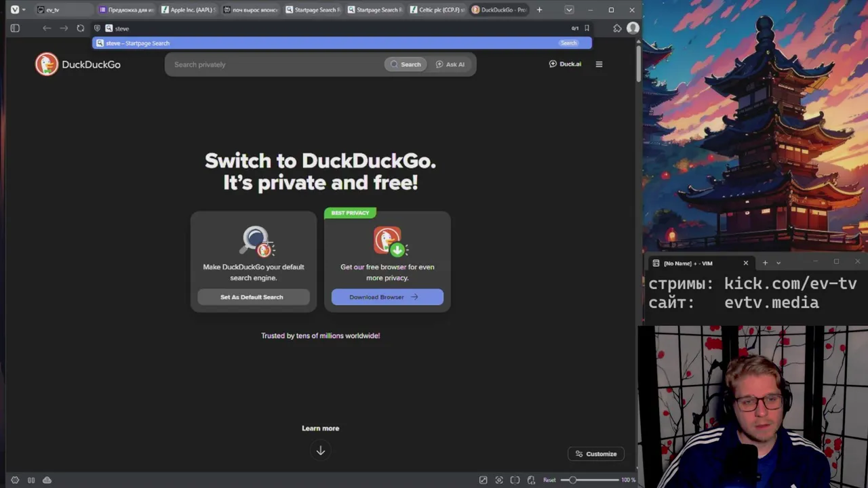Select the DuckDuckGo tab

499,9
